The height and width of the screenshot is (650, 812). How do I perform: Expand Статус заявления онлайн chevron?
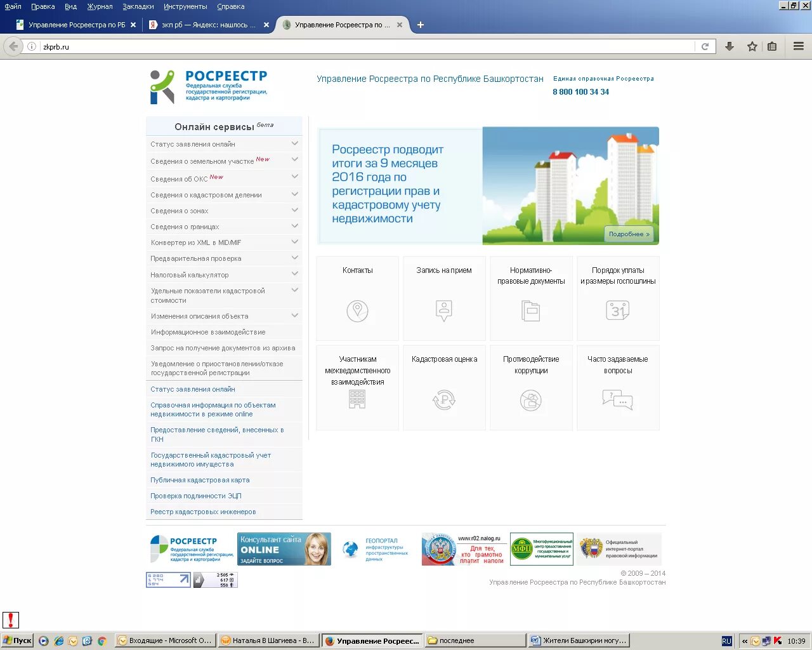294,143
